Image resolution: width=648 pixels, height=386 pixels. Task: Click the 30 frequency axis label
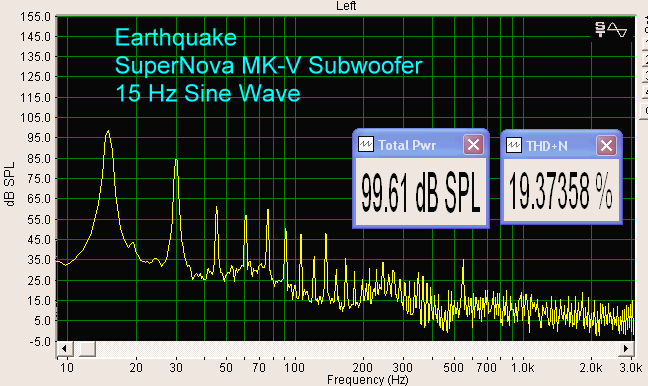(176, 367)
